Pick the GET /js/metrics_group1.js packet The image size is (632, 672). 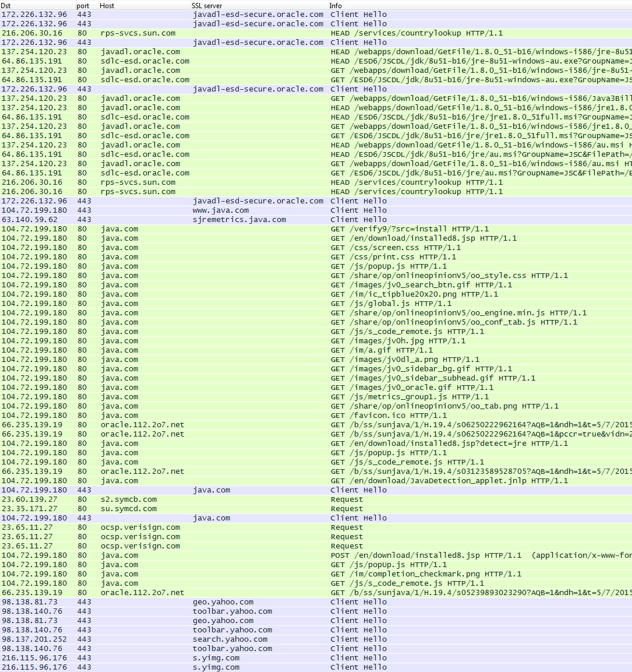409,397
